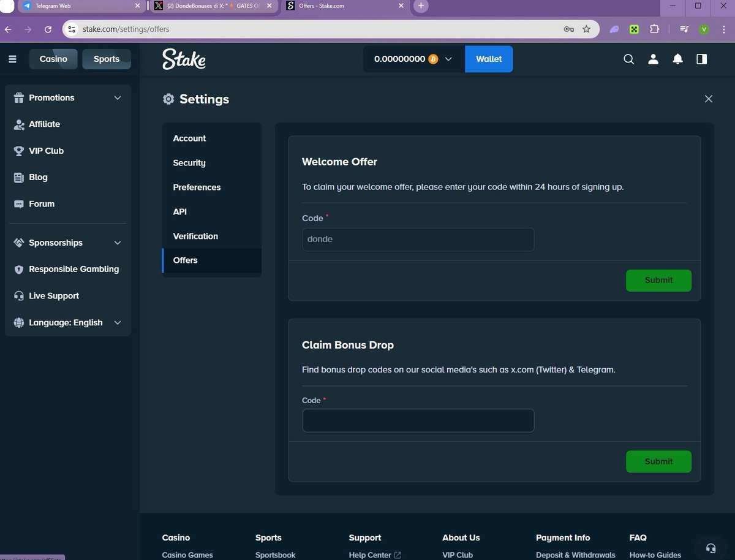
Task: Open Deposit & Withdrawals footer link
Action: coord(576,555)
